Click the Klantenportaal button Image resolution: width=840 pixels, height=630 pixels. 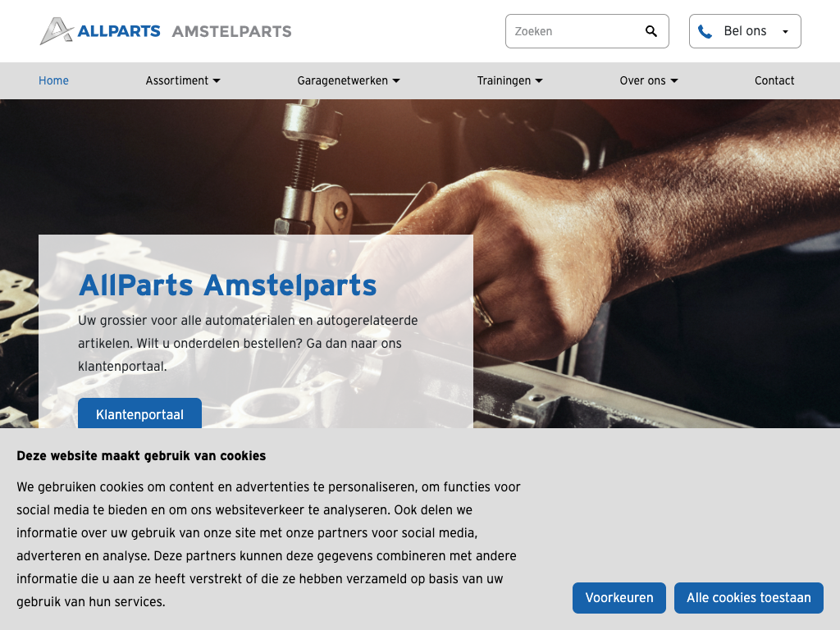click(139, 413)
